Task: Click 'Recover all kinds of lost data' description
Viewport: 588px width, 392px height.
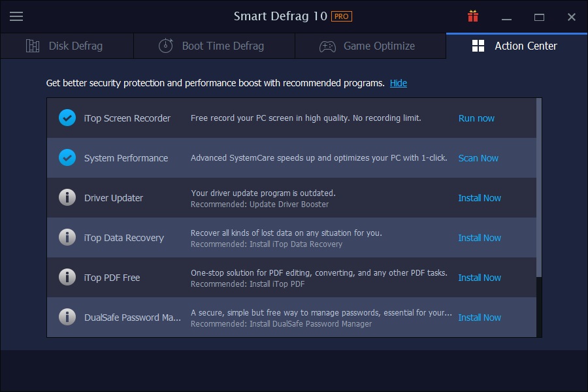Action: (286, 233)
